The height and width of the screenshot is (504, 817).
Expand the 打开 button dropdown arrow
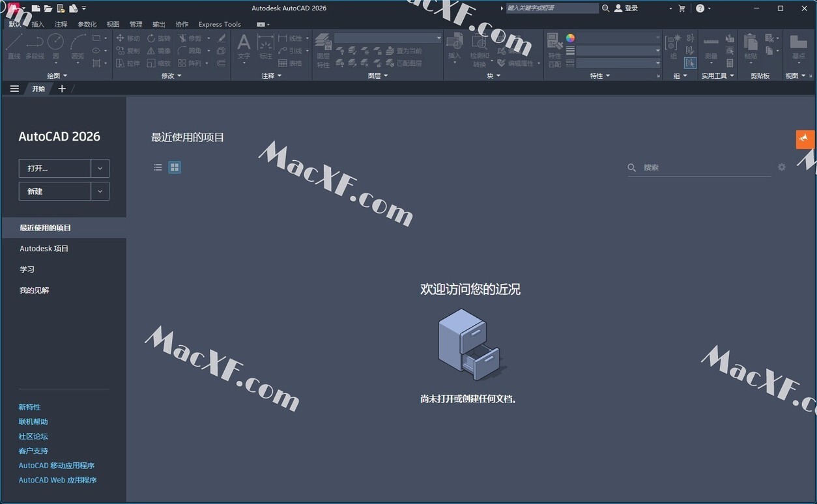[100, 168]
